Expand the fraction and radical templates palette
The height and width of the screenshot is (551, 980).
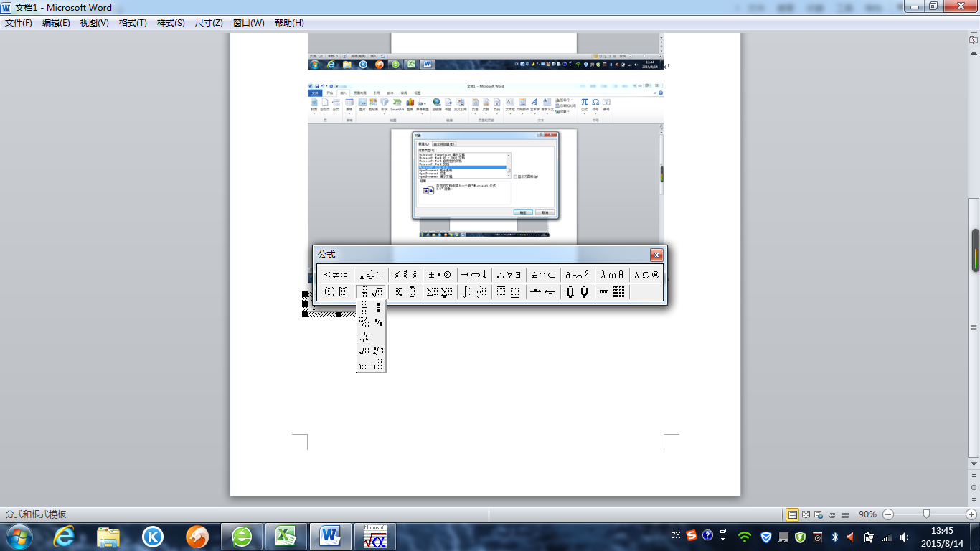(372, 292)
